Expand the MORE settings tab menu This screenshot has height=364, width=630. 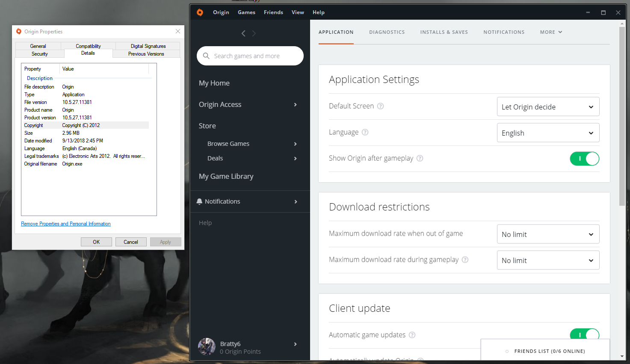pyautogui.click(x=551, y=32)
